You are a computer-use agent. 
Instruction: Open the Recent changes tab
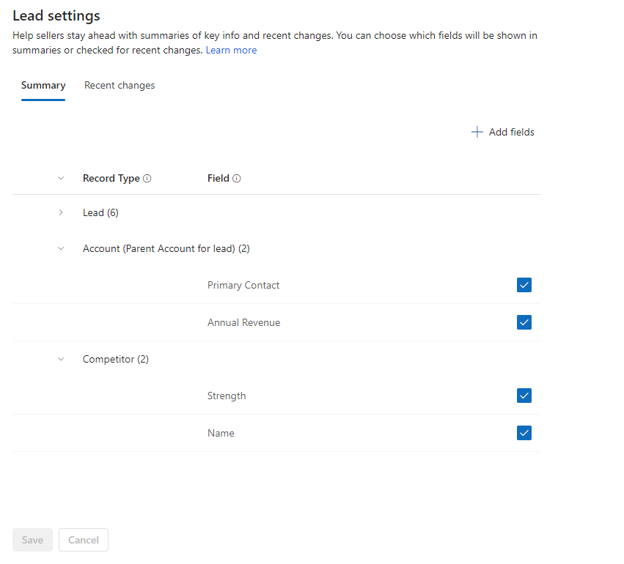coord(119,86)
